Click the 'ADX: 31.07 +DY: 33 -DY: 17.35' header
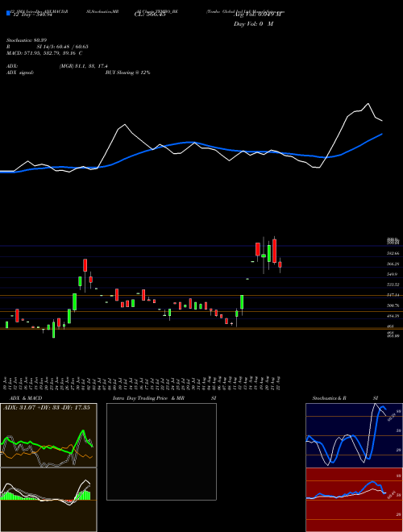The height and width of the screenshot is (532, 403). click(x=47, y=408)
